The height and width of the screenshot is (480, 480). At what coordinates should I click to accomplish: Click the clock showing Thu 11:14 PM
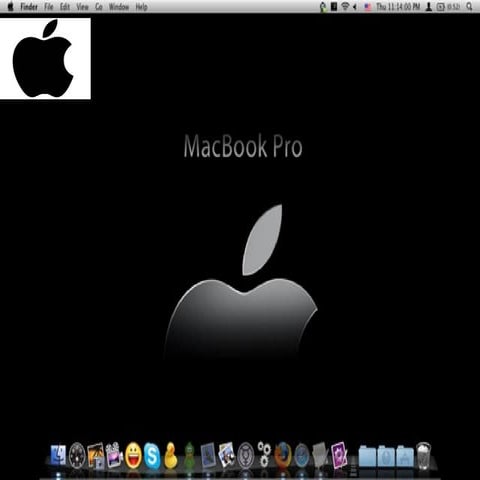[398, 7]
